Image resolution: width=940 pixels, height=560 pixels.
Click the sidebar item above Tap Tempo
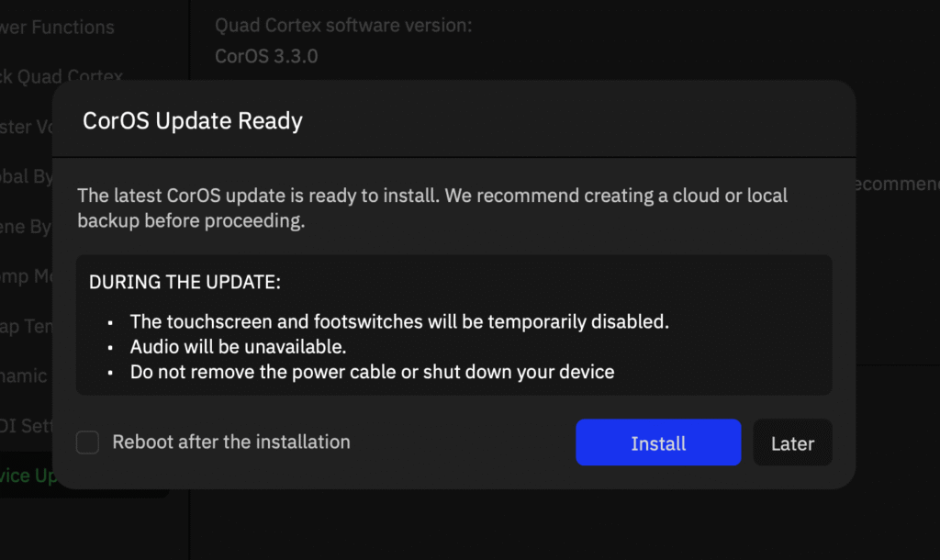[x=26, y=276]
